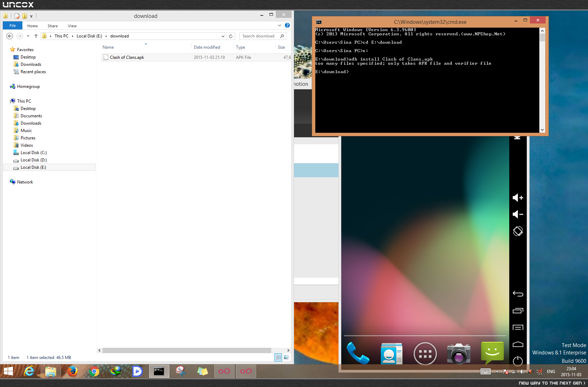Image resolution: width=588 pixels, height=387 pixels.
Task: Tap the emulator Menu button
Action: pyautogui.click(x=518, y=327)
